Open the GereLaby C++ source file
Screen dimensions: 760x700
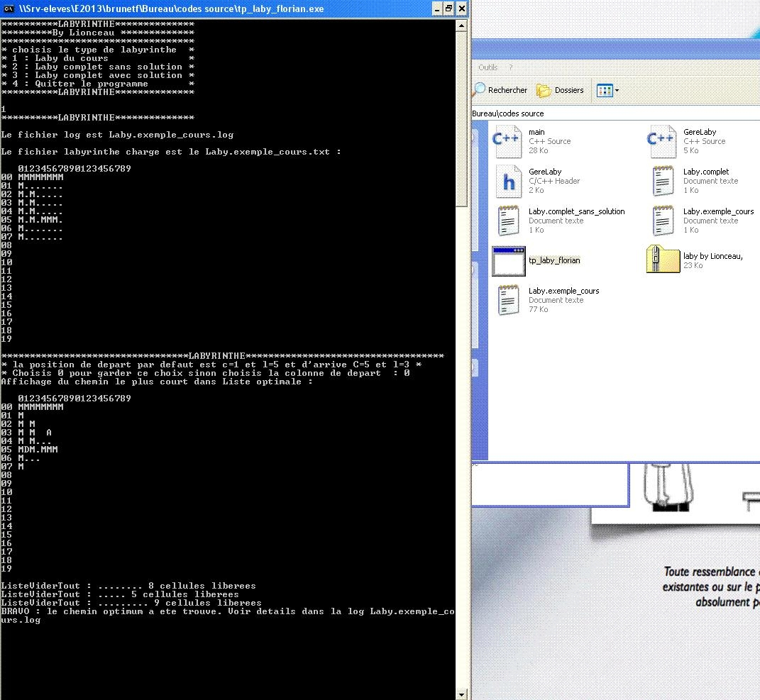click(661, 140)
